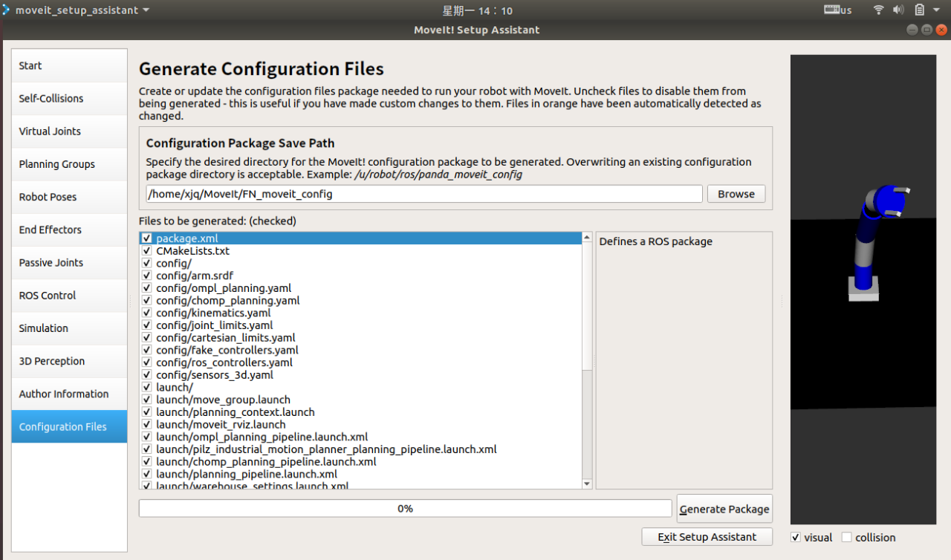
Task: Open the ROS Control page
Action: tap(69, 295)
